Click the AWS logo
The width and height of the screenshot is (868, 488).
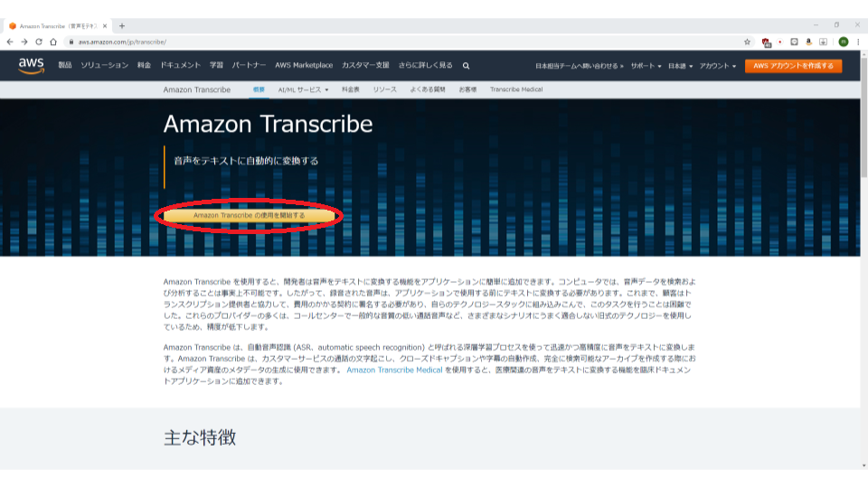click(x=31, y=66)
